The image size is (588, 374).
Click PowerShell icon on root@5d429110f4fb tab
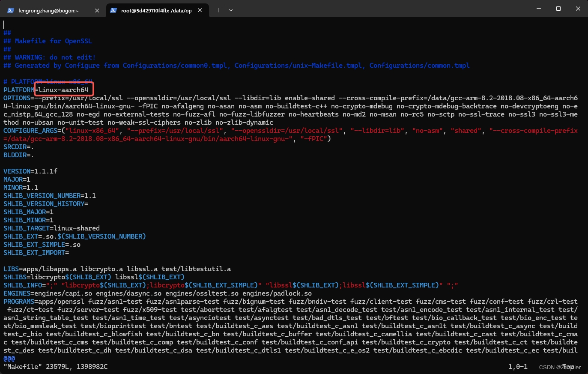(x=113, y=10)
